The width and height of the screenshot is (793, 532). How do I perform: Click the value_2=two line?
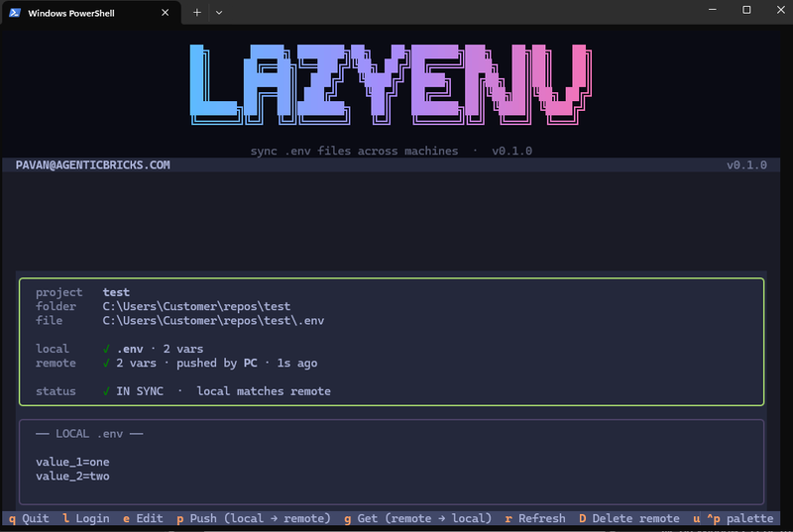point(72,477)
